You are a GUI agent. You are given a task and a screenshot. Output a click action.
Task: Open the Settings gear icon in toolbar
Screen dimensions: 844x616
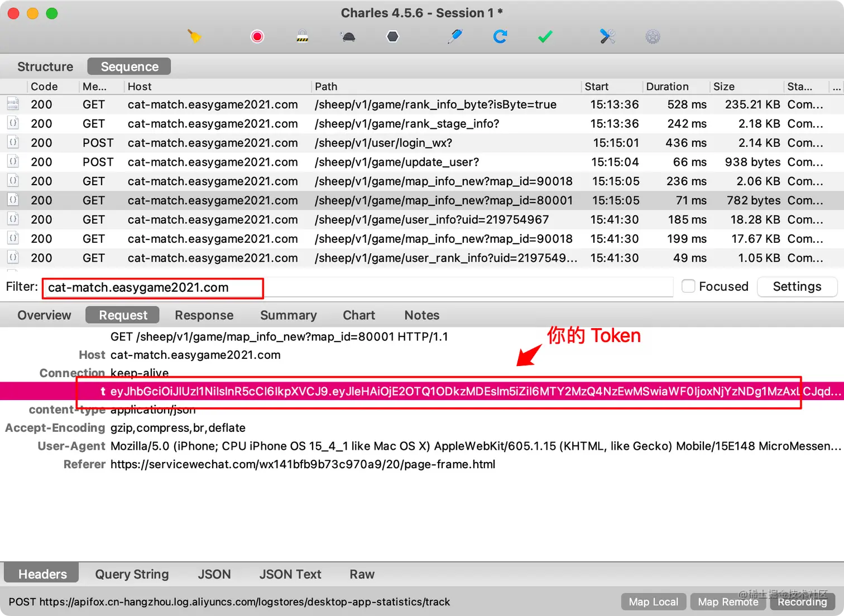point(653,37)
